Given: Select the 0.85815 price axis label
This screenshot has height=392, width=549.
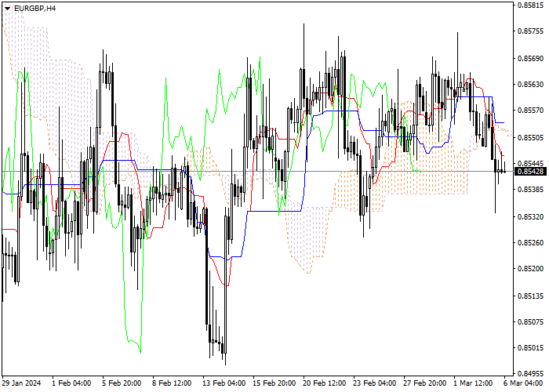Looking at the screenshot, I should click(x=530, y=5).
